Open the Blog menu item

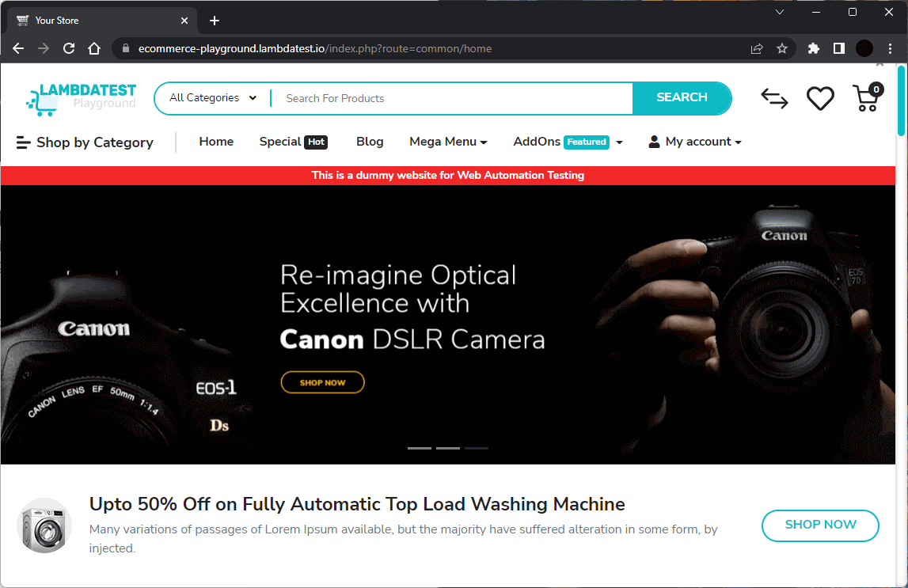coord(370,141)
